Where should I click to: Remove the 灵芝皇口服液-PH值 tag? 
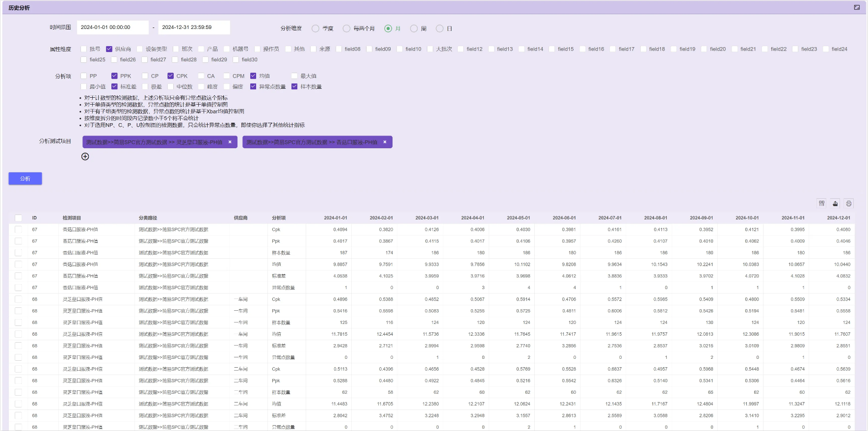point(230,142)
